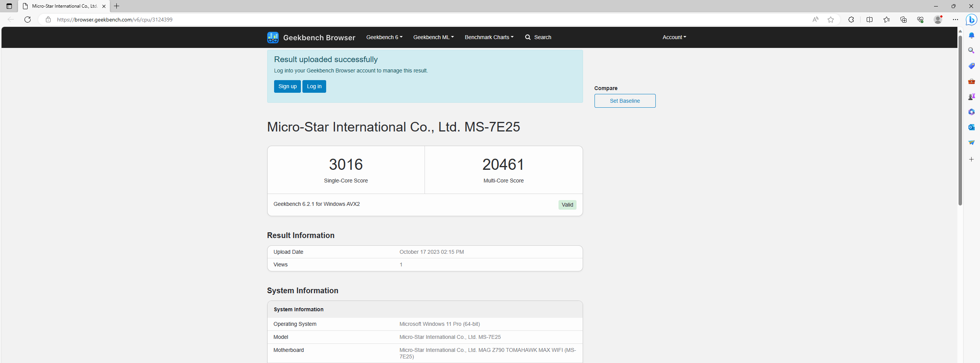Add page to favorites star icon
980x363 pixels.
point(831,20)
